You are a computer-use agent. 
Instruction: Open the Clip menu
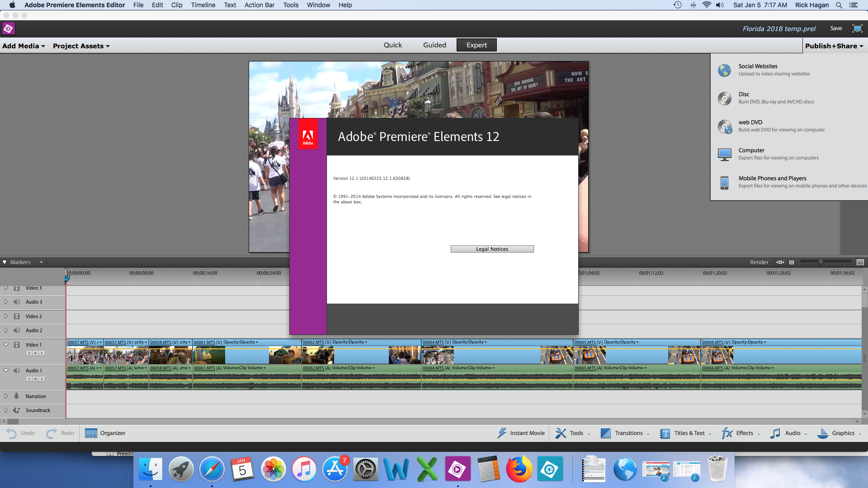pos(177,5)
